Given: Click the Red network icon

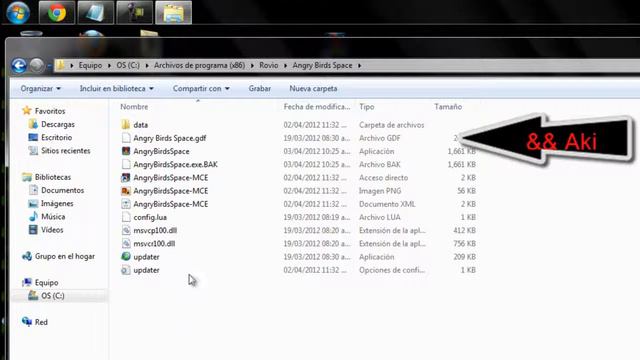Looking at the screenshot, I should click(x=27, y=322).
